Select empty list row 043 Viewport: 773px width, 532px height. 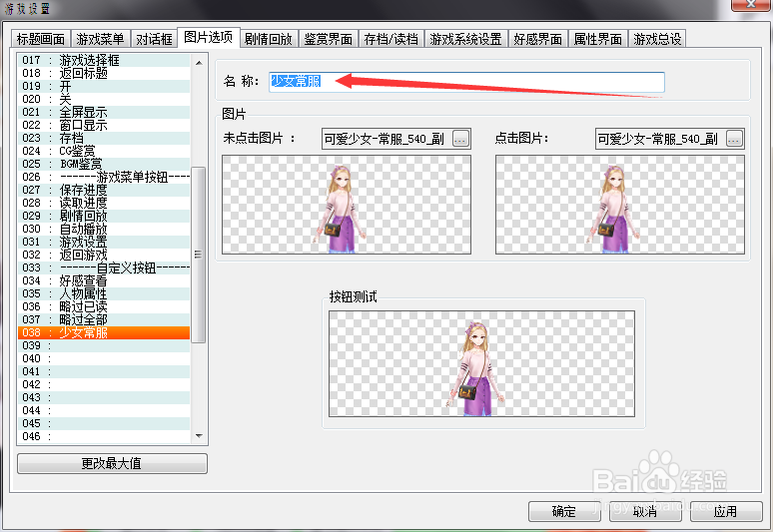104,397
